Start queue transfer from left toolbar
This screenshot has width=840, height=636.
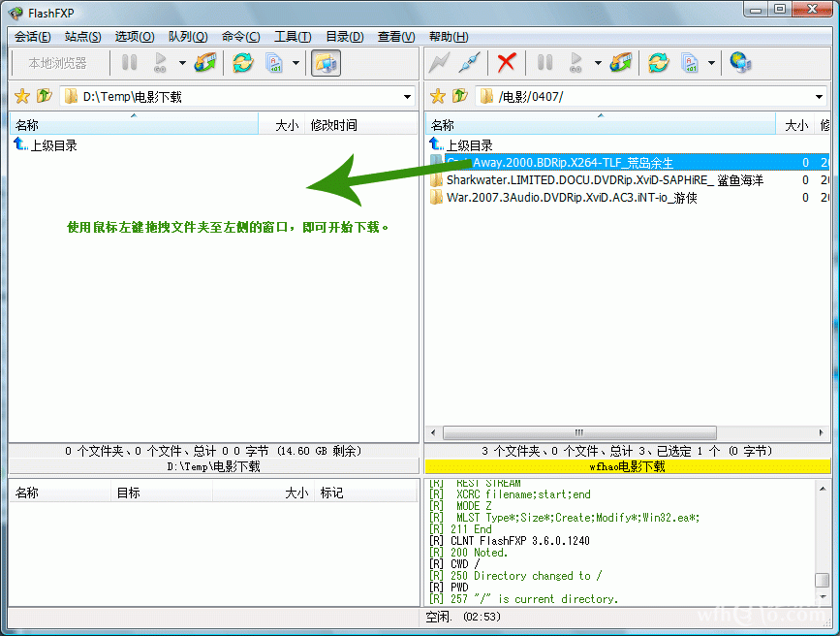click(160, 63)
